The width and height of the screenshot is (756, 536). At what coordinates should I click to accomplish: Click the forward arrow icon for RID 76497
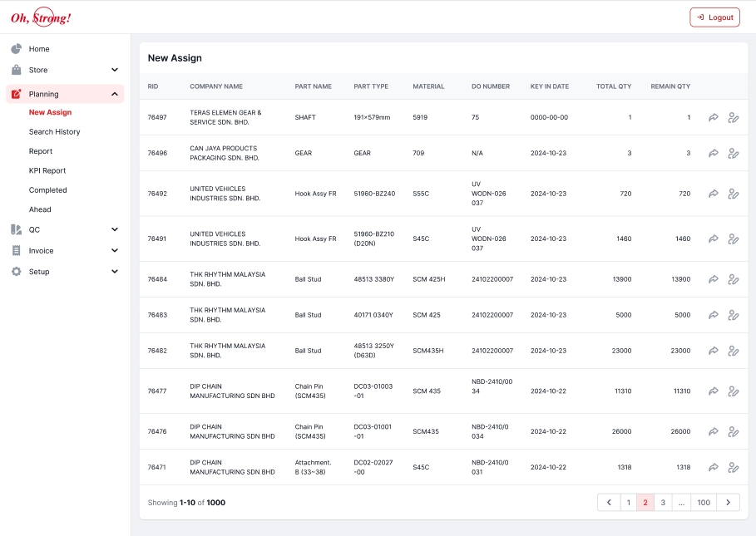pyautogui.click(x=713, y=118)
